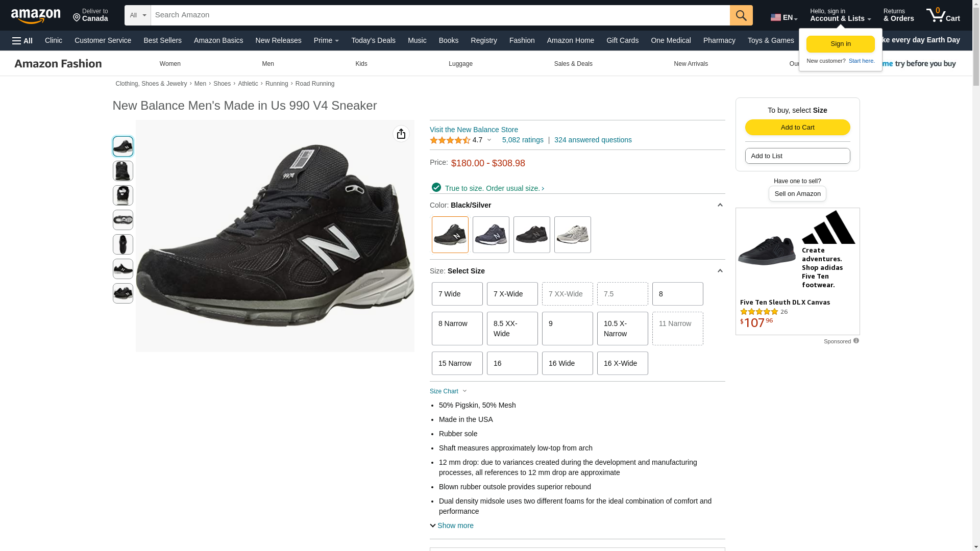Click the search magnifier button
The height and width of the screenshot is (551, 980).
[x=741, y=15]
